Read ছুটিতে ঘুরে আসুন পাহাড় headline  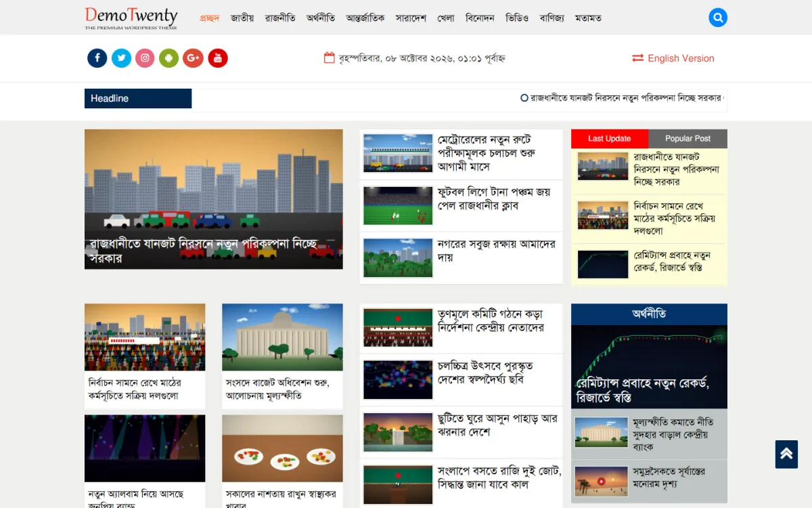coord(497,425)
